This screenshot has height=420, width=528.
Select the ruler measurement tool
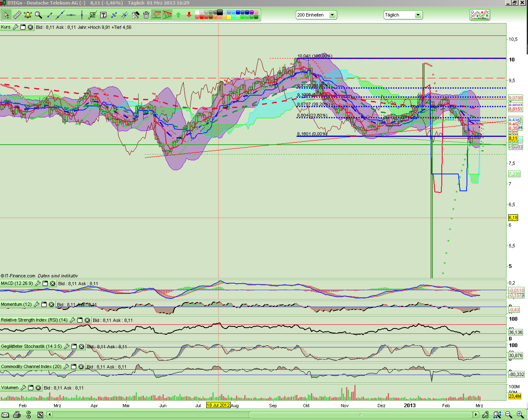coord(17,15)
